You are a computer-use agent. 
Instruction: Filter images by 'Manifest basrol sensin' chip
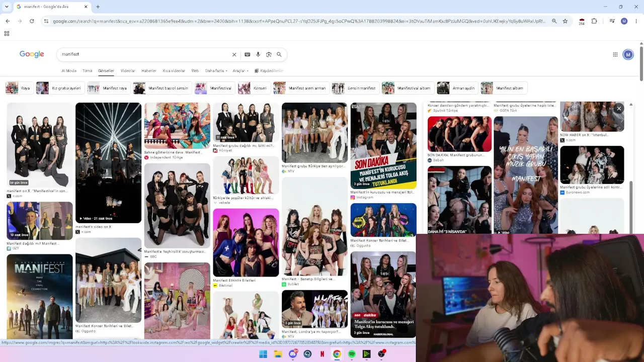coord(162,88)
